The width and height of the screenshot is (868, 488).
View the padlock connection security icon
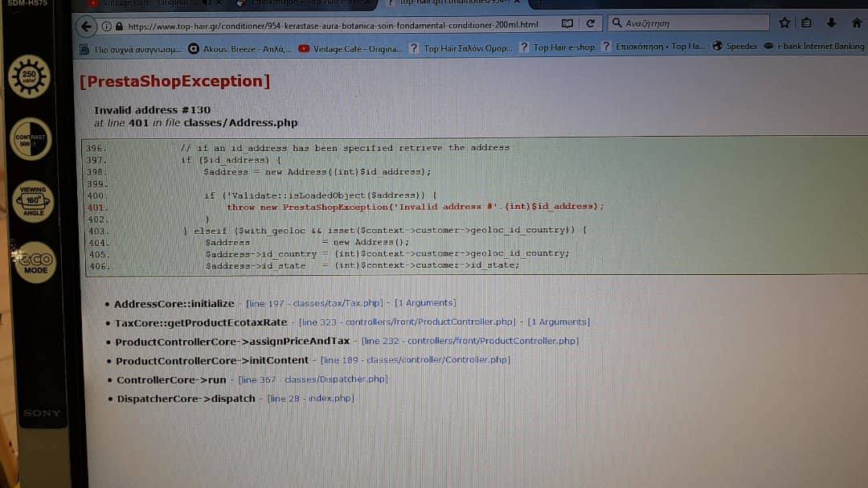click(x=119, y=26)
